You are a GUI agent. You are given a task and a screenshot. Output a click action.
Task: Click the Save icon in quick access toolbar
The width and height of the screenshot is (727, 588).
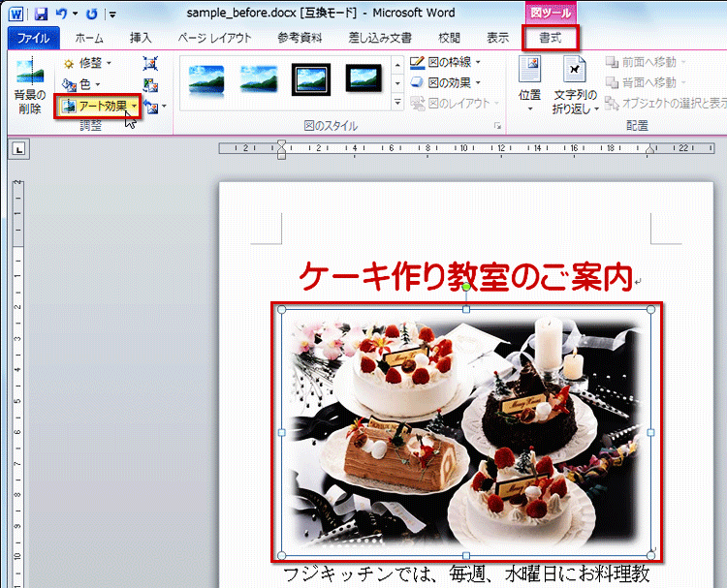41,14
